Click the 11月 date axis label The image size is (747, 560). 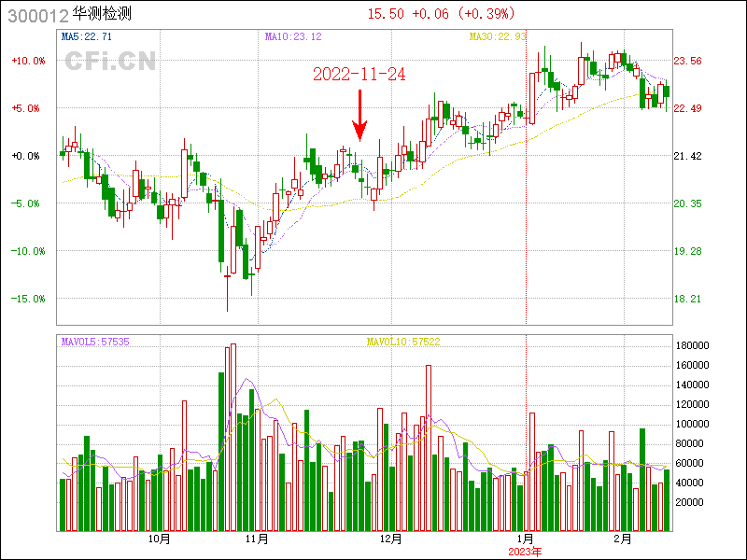click(x=257, y=539)
